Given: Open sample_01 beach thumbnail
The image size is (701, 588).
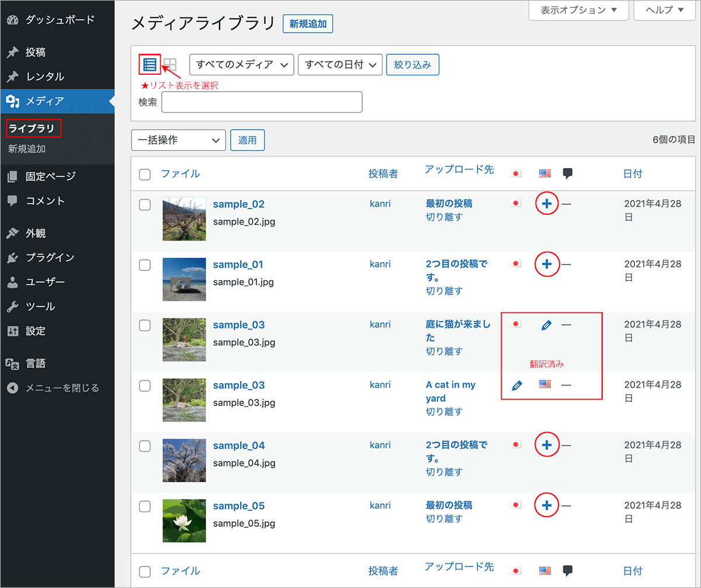Looking at the screenshot, I should [x=185, y=280].
